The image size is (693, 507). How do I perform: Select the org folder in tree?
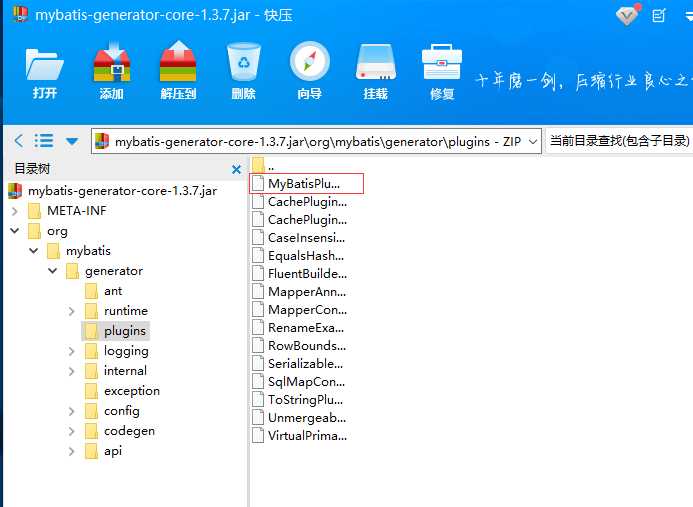[x=48, y=231]
